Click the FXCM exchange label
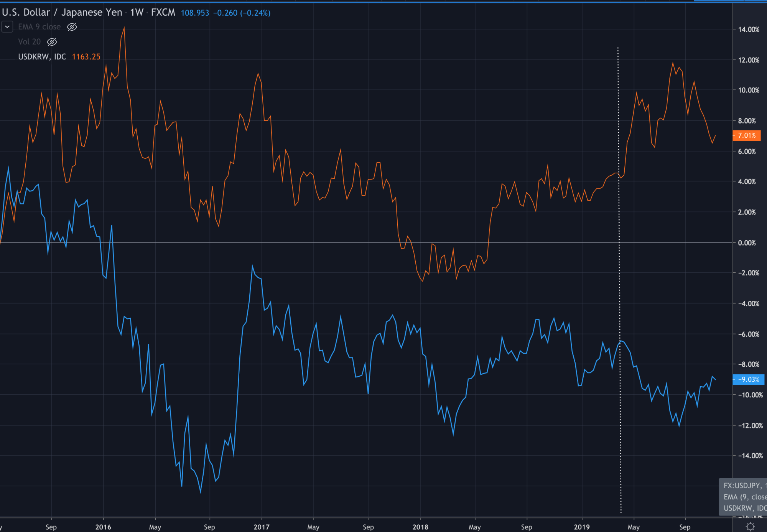This screenshot has width=767, height=532. click(163, 13)
